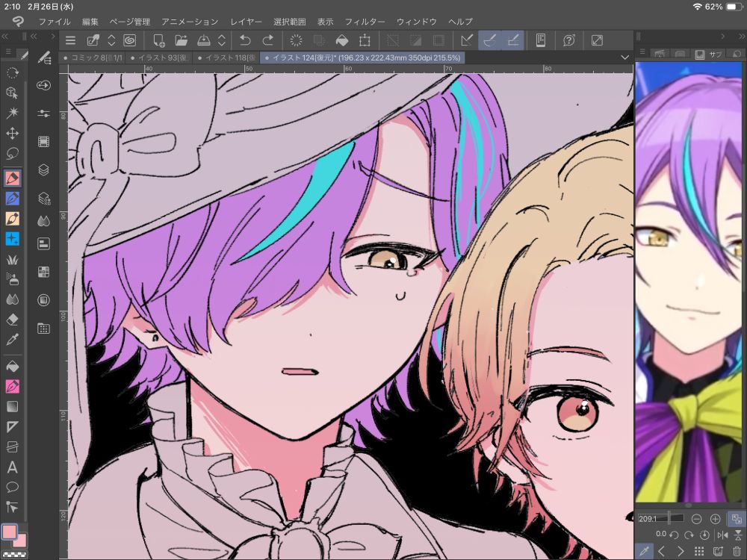Toggle the eyedropper mode in Sub View
This screenshot has height=560, width=747.
(x=644, y=551)
